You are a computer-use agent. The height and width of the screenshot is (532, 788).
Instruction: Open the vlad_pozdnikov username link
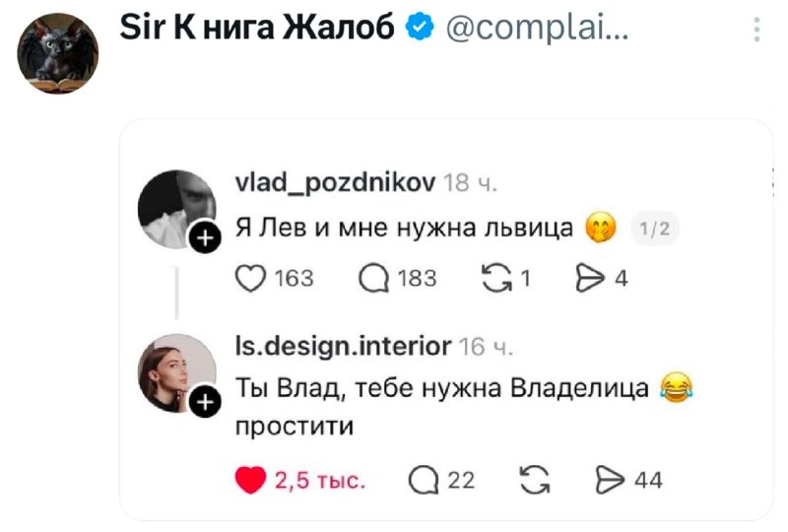[x=336, y=183]
